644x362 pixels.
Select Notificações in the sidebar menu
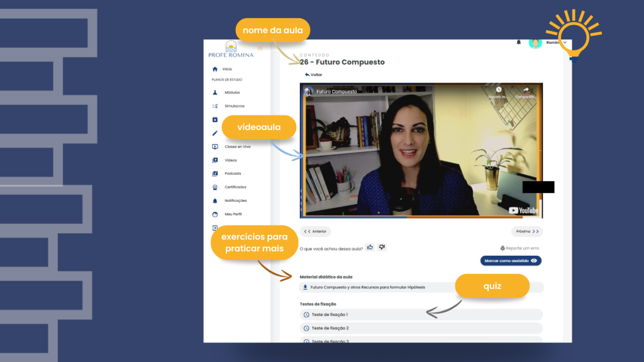pyautogui.click(x=235, y=200)
